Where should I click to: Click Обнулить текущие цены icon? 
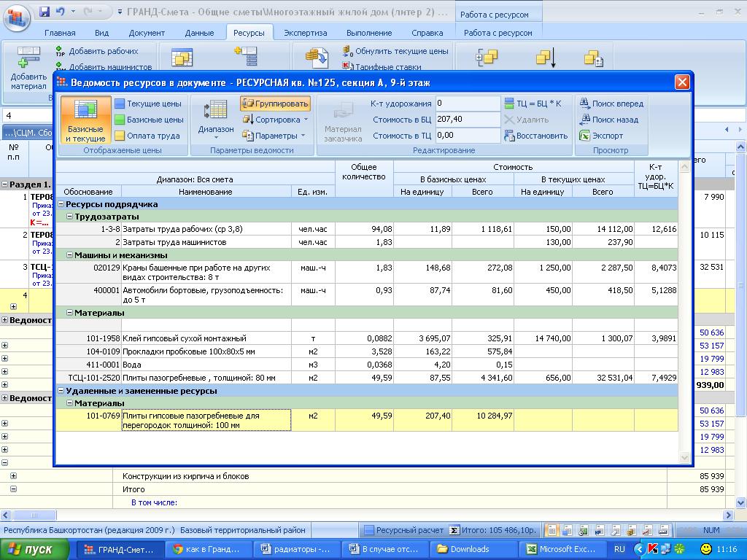[x=348, y=52]
